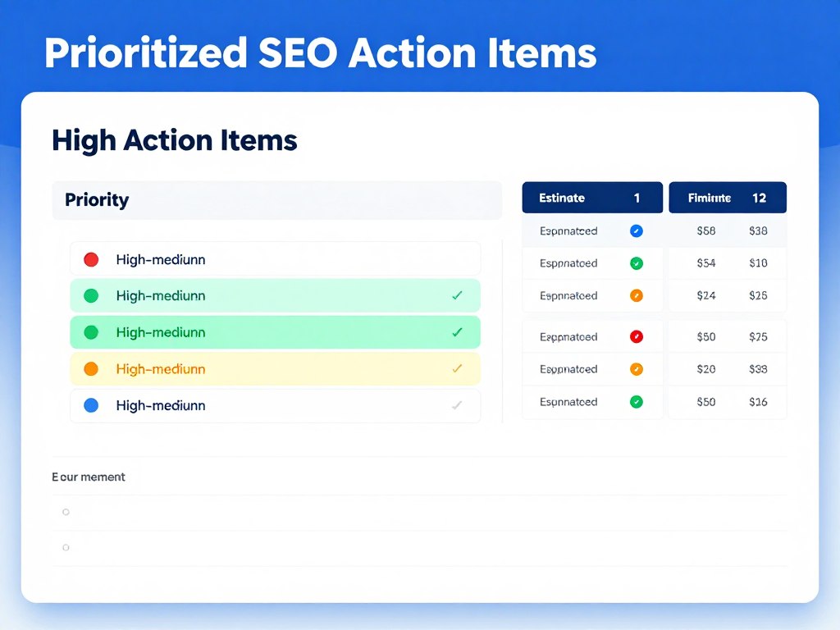The height and width of the screenshot is (630, 840).
Task: Click the green status icon in the $54 row
Action: [637, 263]
